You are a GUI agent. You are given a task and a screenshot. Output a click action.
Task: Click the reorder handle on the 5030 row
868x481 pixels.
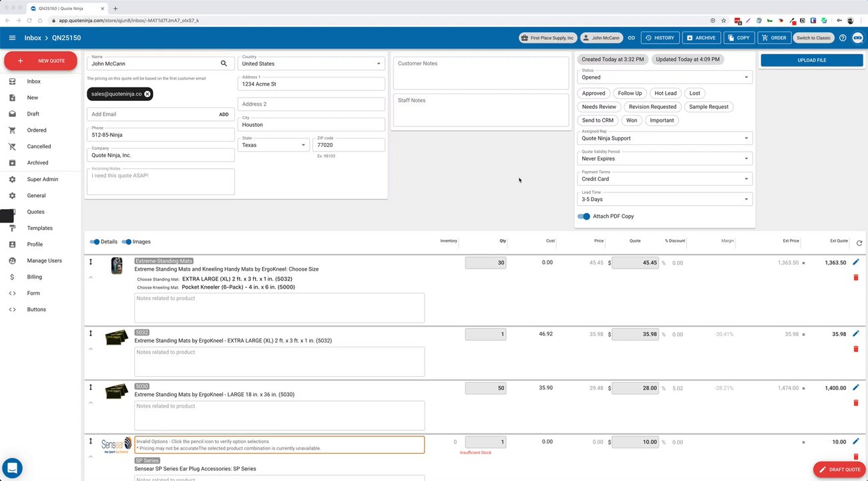[91, 387]
